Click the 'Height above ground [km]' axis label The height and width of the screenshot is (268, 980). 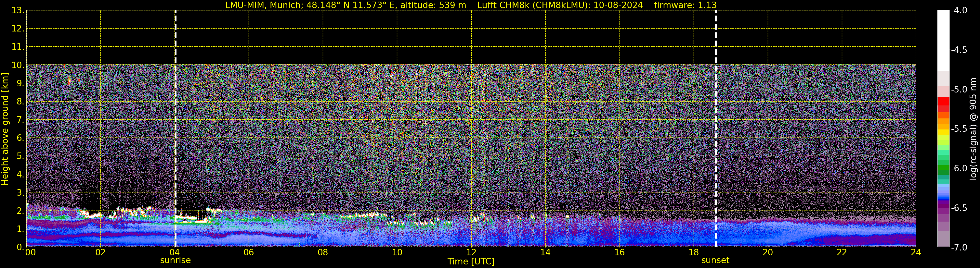tap(5, 129)
